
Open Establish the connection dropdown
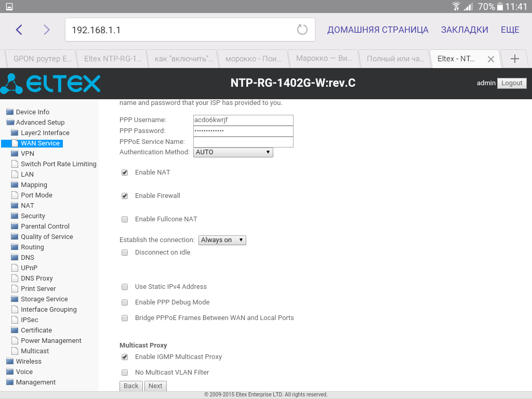click(222, 240)
